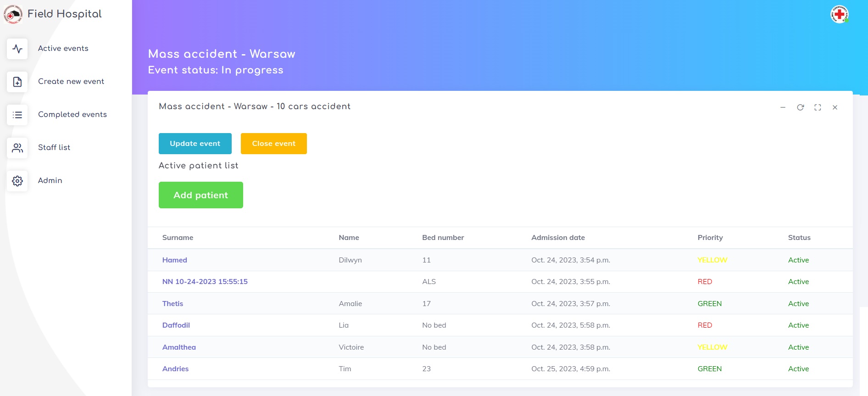Click the Staff list people icon
Viewport: 868px width, 396px height.
coord(17,148)
